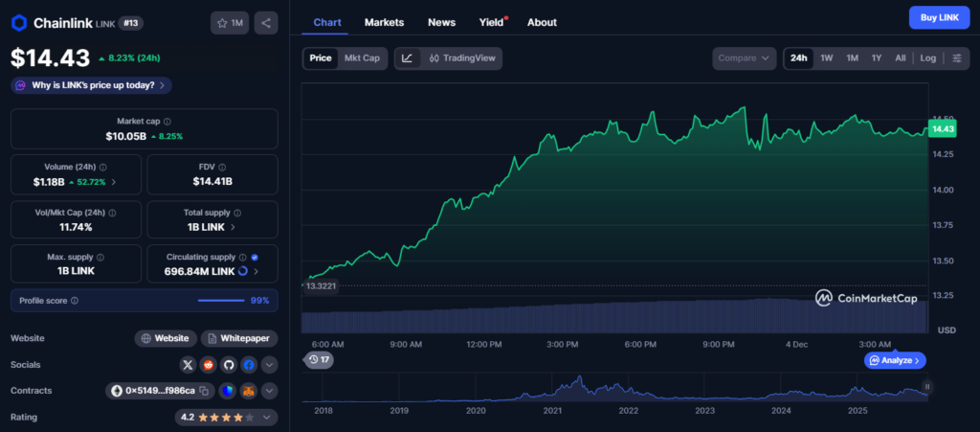Open the Whitepaper link

239,338
